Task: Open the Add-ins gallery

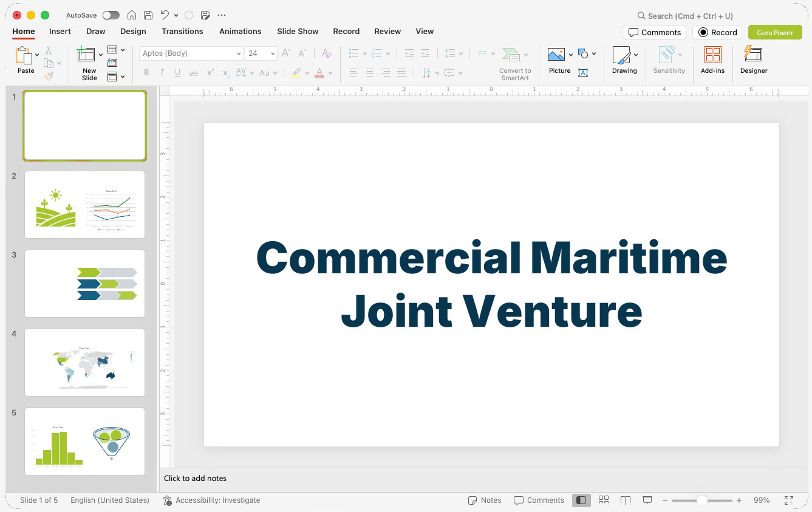Action: tap(712, 60)
